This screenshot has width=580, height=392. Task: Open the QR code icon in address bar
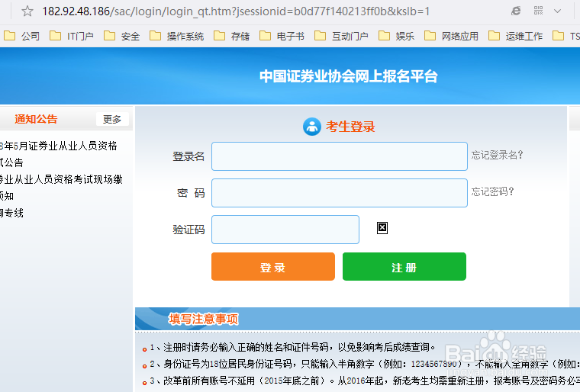tap(538, 11)
